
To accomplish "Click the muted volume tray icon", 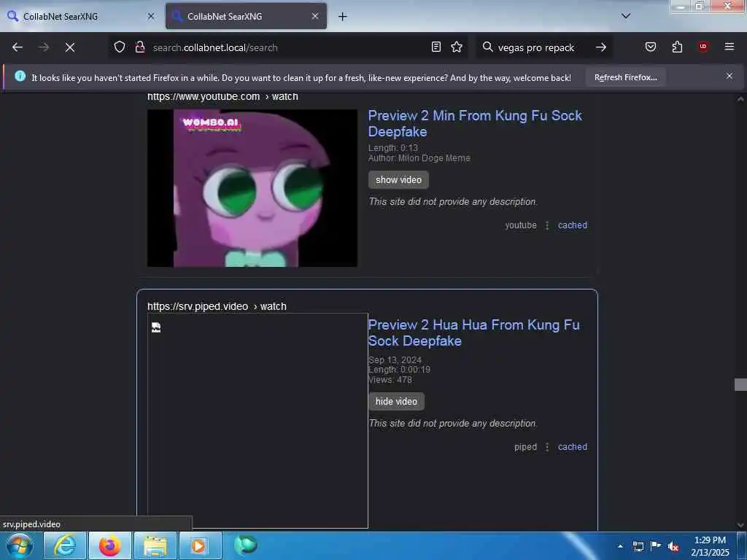I will point(673,546).
